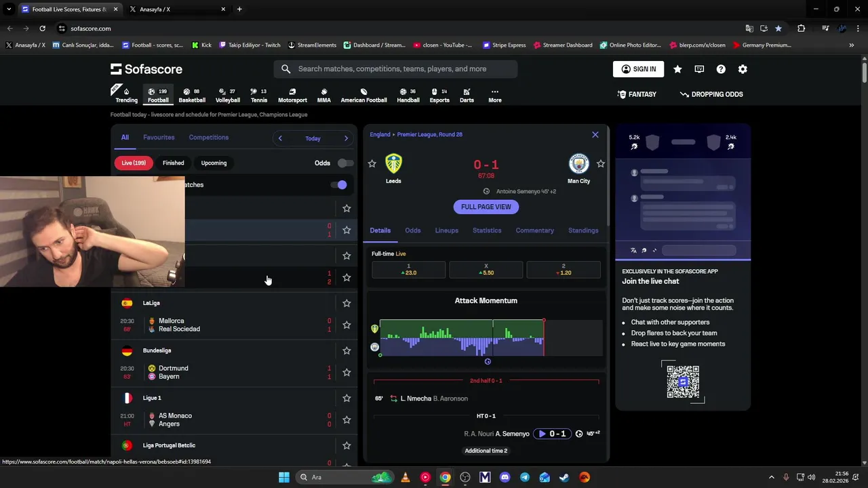Reload the browser page
This screenshot has width=868, height=488.
tap(42, 28)
